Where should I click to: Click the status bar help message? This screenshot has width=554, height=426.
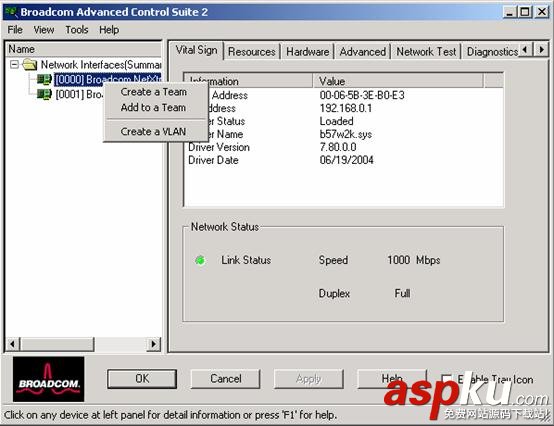pos(170,415)
